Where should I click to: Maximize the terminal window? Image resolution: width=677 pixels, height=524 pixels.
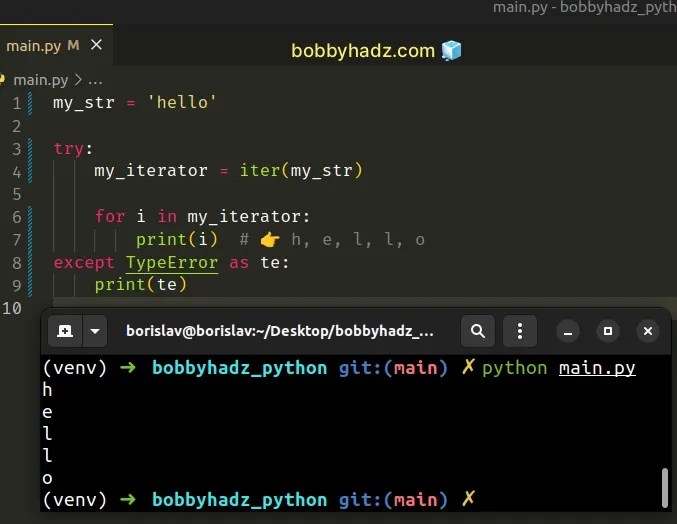coord(608,331)
